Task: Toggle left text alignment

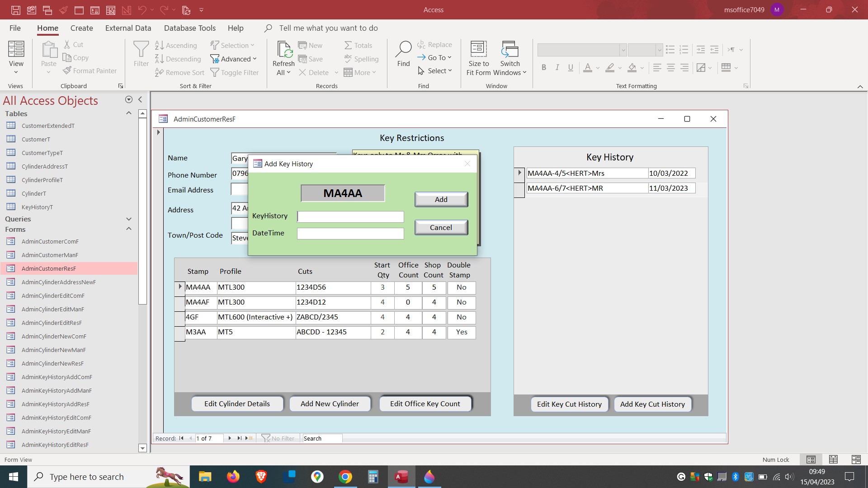Action: [657, 68]
